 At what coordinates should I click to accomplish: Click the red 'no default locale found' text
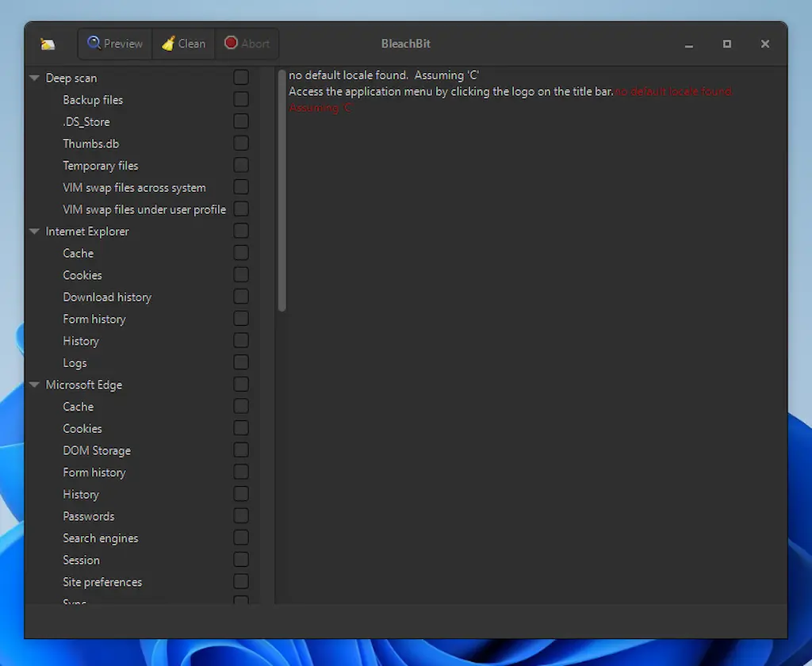(x=673, y=92)
